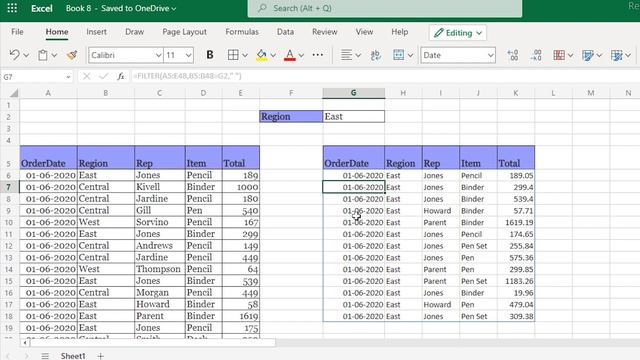Viewport: 640px width, 360px height.
Task: Expand the Paste options arrow
Action: click(54, 55)
